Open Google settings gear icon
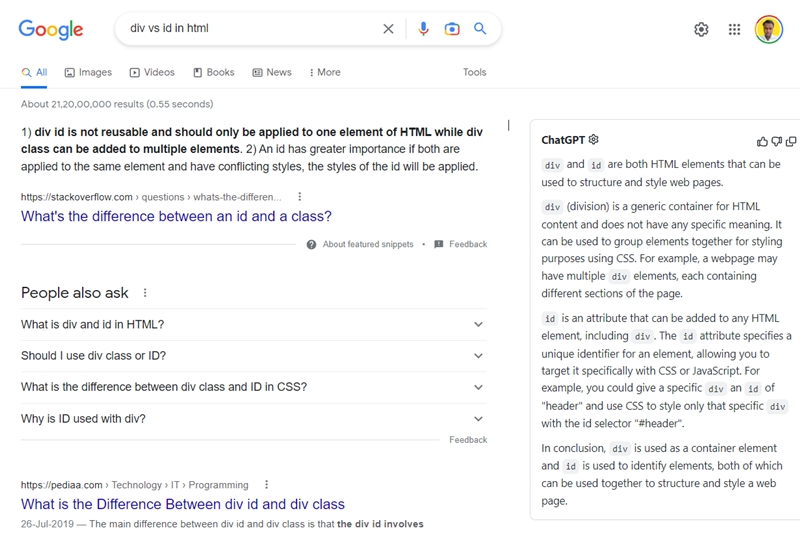 [x=701, y=30]
